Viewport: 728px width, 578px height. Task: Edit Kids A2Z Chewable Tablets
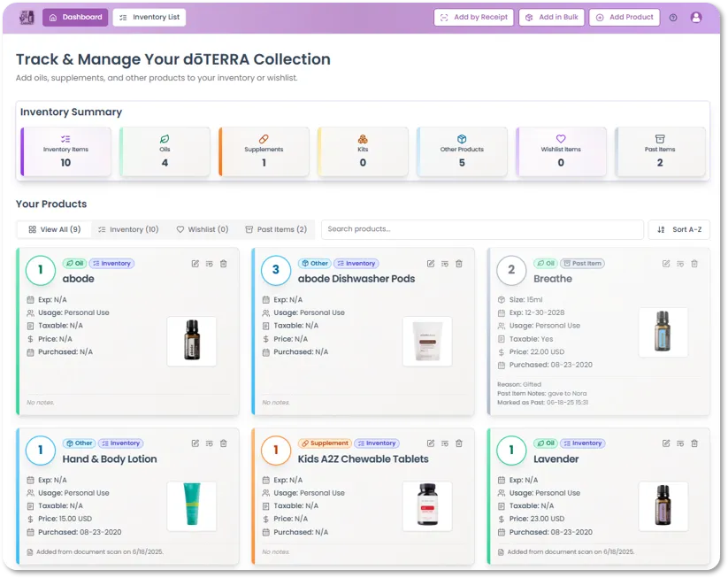431,443
